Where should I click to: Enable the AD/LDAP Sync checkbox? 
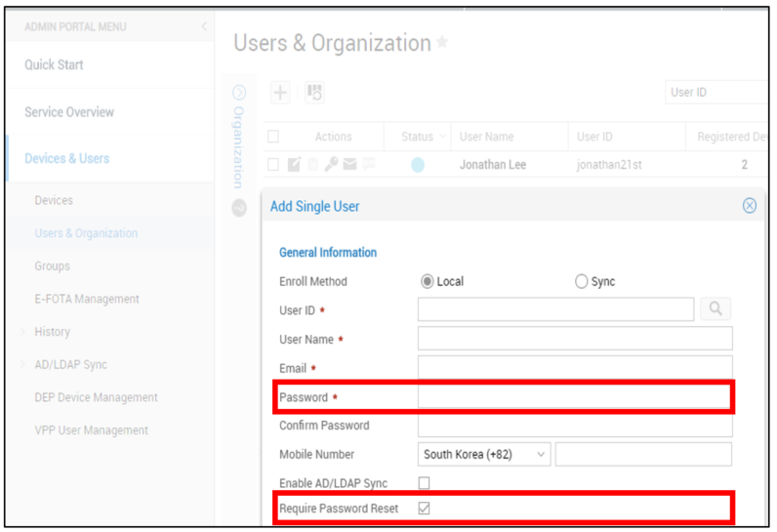pos(425,482)
